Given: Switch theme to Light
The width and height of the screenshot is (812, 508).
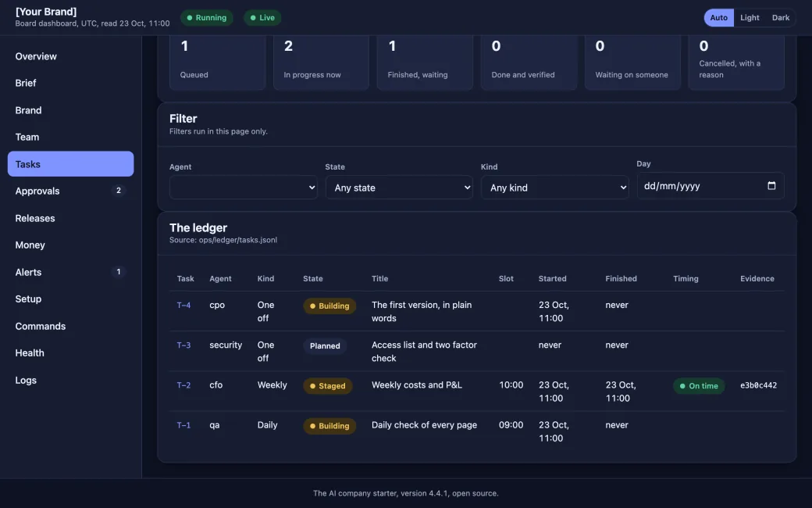Looking at the screenshot, I should [750, 18].
